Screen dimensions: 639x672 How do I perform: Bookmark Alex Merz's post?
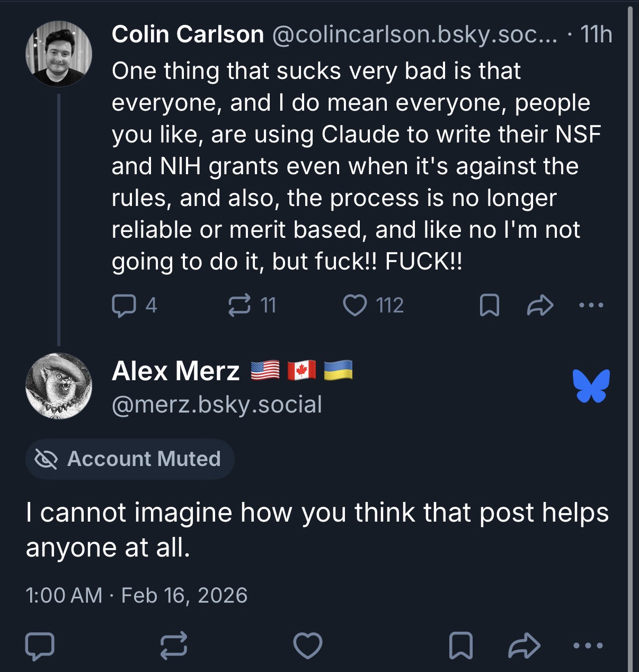[x=459, y=646]
